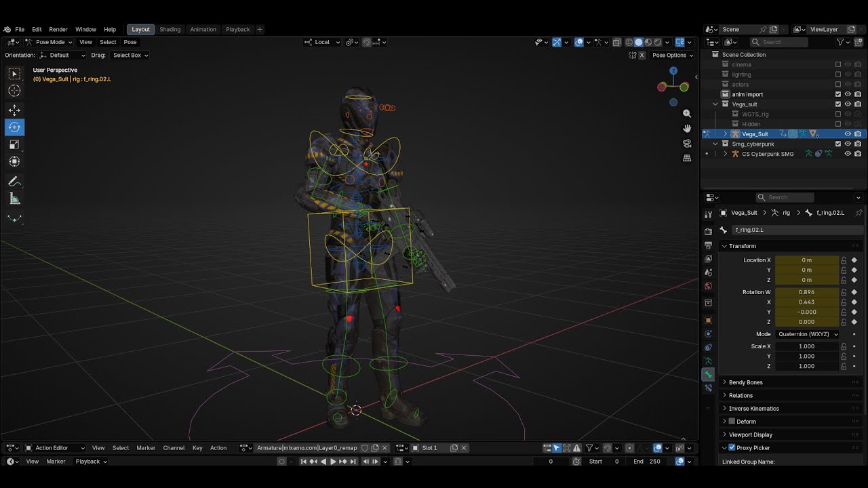The height and width of the screenshot is (488, 868).
Task: Uncheck the Proxy Picker panel checkbox
Action: 732,448
